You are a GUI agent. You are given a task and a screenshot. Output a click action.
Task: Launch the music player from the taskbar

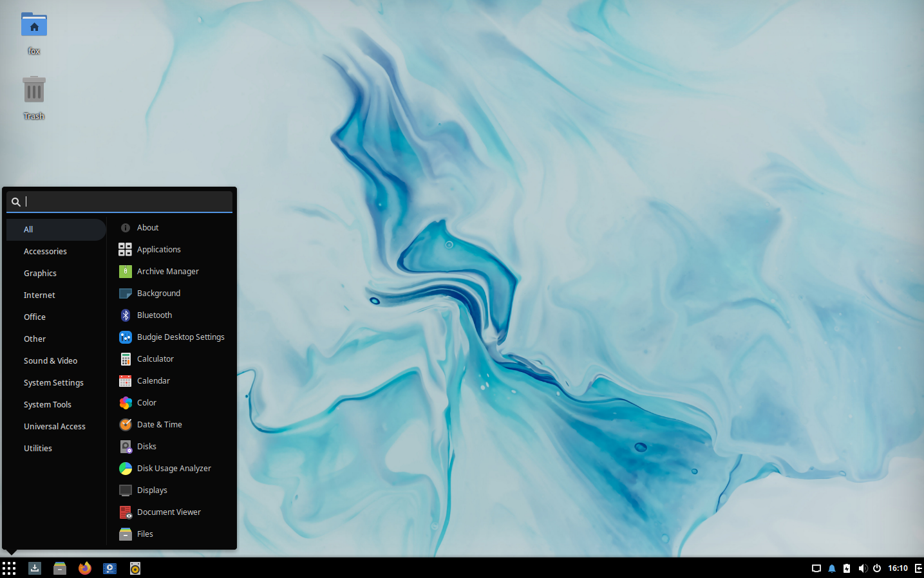135,568
